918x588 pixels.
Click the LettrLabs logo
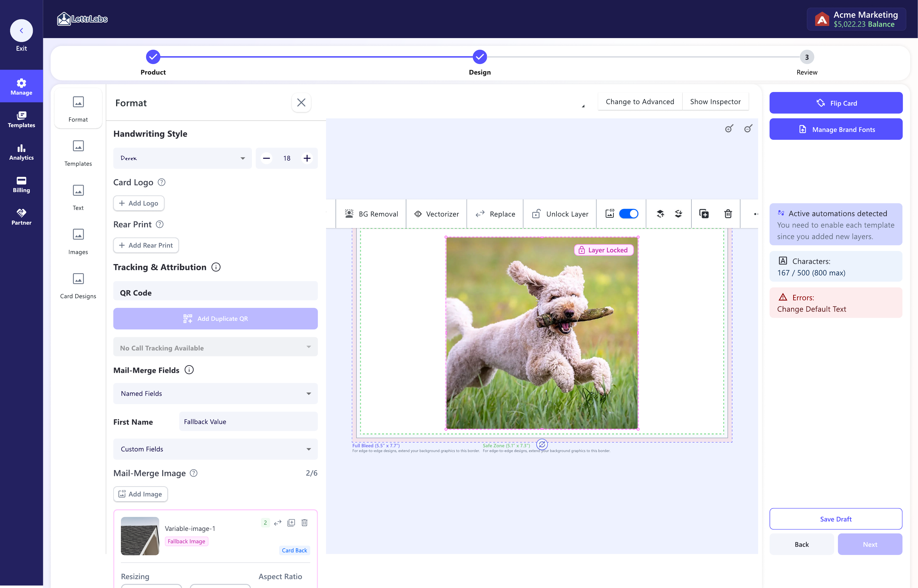(x=82, y=19)
